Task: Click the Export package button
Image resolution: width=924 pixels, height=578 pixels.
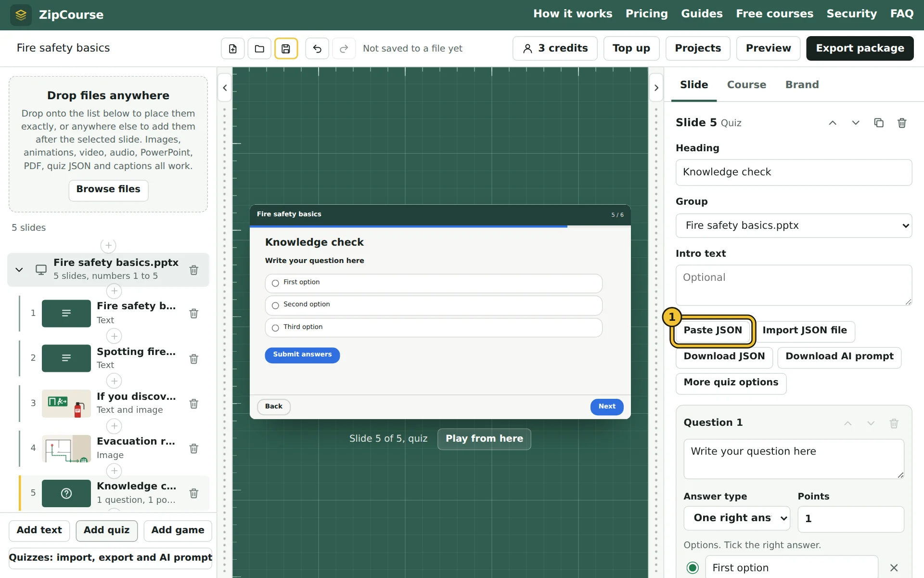Action: (860, 49)
